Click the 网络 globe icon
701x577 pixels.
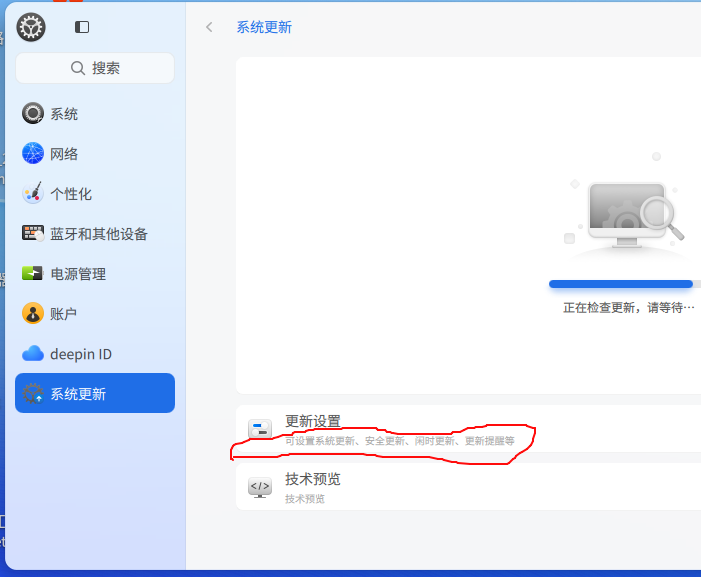[33, 153]
